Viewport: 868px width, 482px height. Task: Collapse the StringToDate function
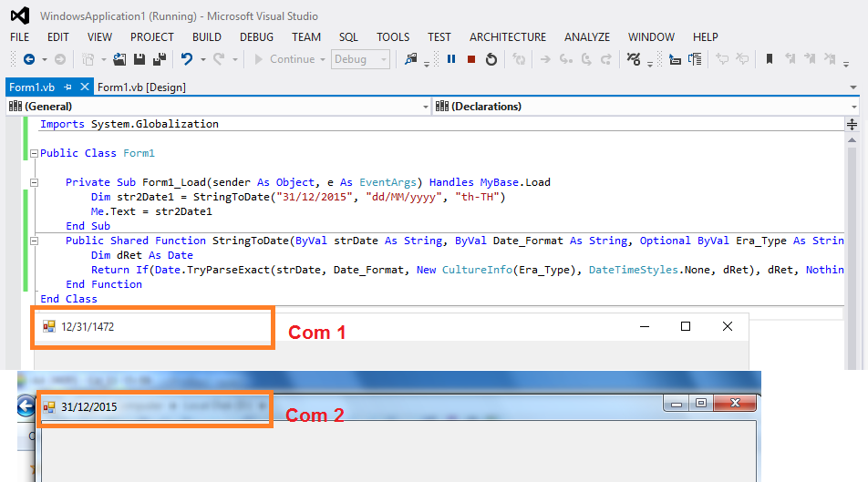coord(34,241)
